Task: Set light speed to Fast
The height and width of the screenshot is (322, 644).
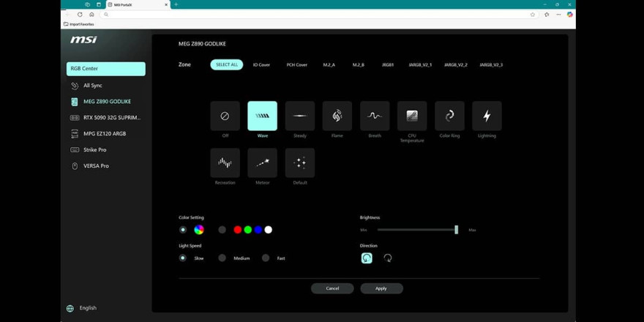Action: pyautogui.click(x=266, y=258)
